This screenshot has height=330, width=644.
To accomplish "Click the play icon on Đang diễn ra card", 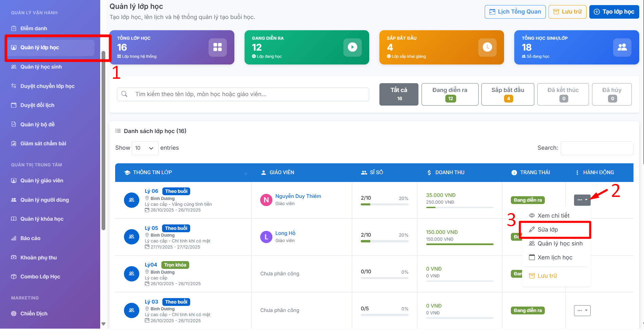I will [352, 47].
